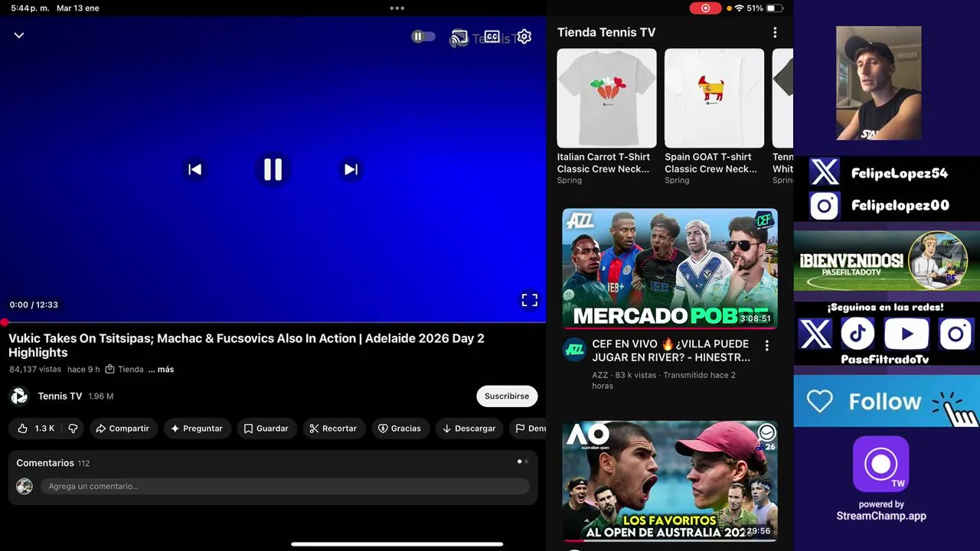Viewport: 980px width, 551px height.
Task: Click the home indicator bar at bottom
Action: tap(397, 544)
